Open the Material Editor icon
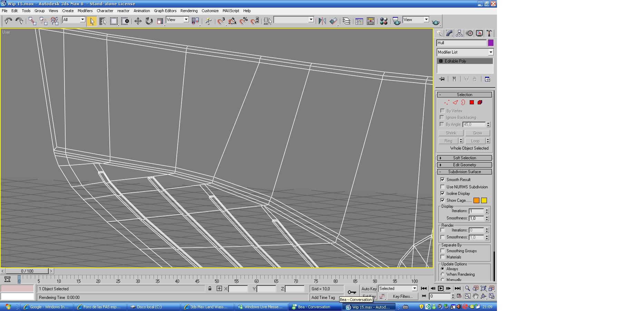The height and width of the screenshot is (311, 644). 383,21
